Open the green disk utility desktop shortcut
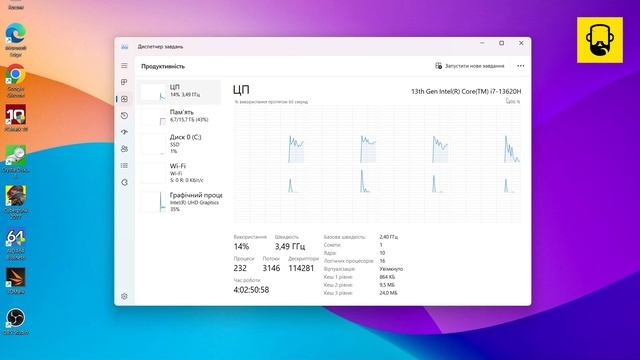 click(16, 161)
